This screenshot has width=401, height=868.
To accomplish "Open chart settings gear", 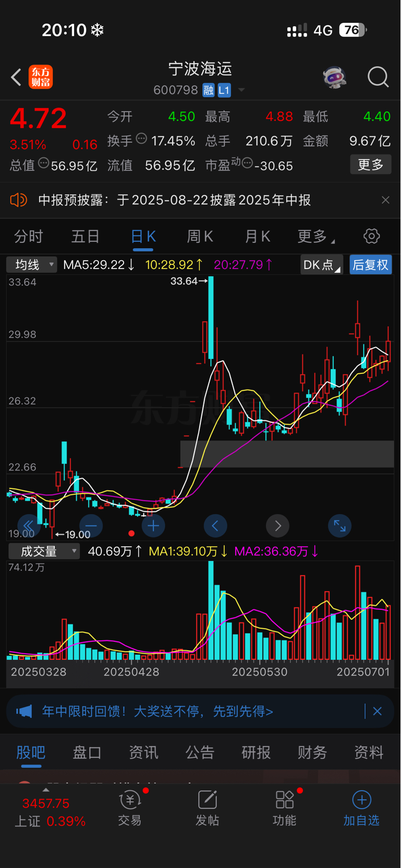I will (372, 236).
